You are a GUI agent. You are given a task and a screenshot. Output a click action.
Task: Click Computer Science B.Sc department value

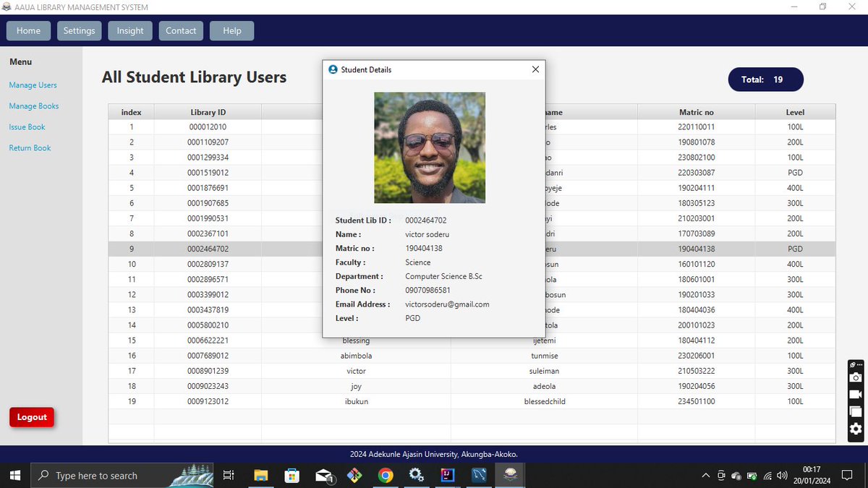(443, 276)
